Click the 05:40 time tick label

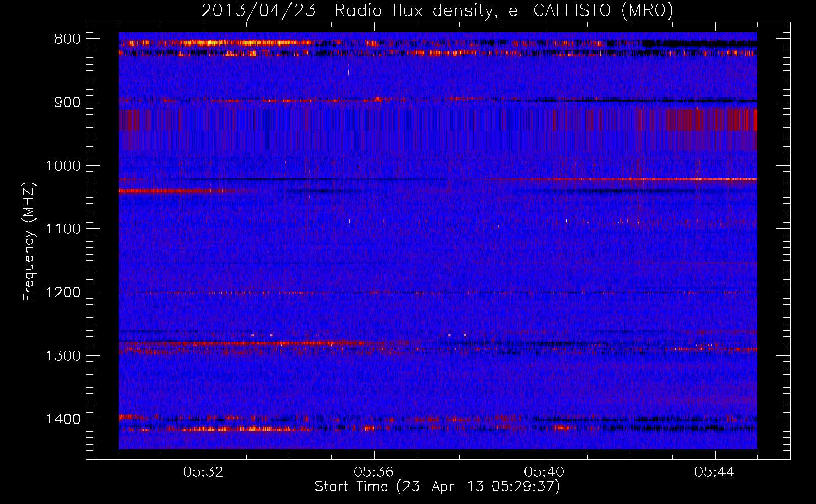pyautogui.click(x=544, y=472)
